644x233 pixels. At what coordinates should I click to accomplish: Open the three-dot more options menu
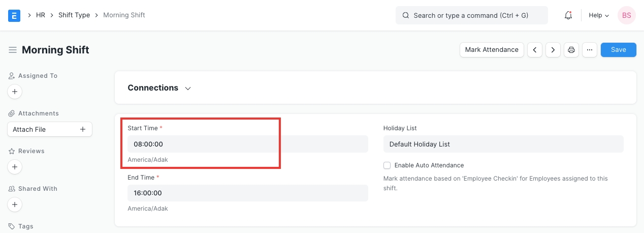point(589,50)
